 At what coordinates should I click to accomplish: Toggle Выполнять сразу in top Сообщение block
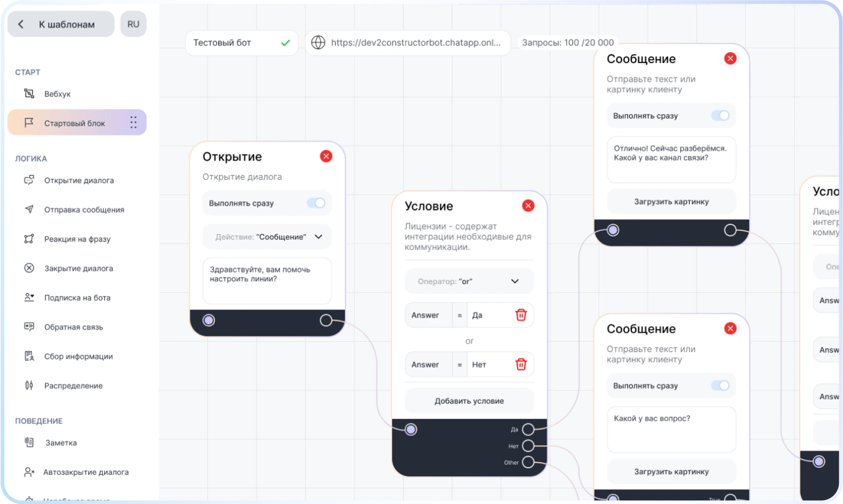click(720, 115)
